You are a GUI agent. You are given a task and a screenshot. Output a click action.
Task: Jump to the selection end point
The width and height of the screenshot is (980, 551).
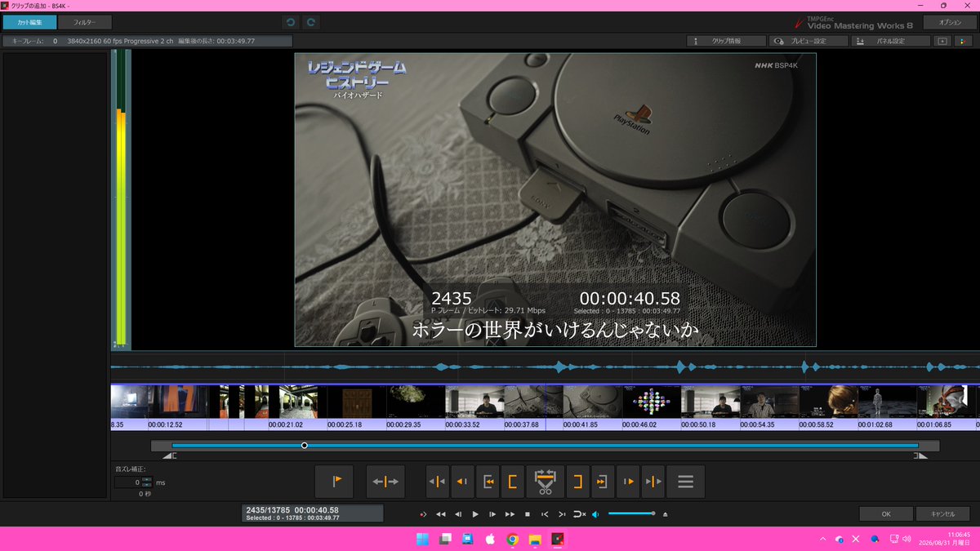pos(603,482)
